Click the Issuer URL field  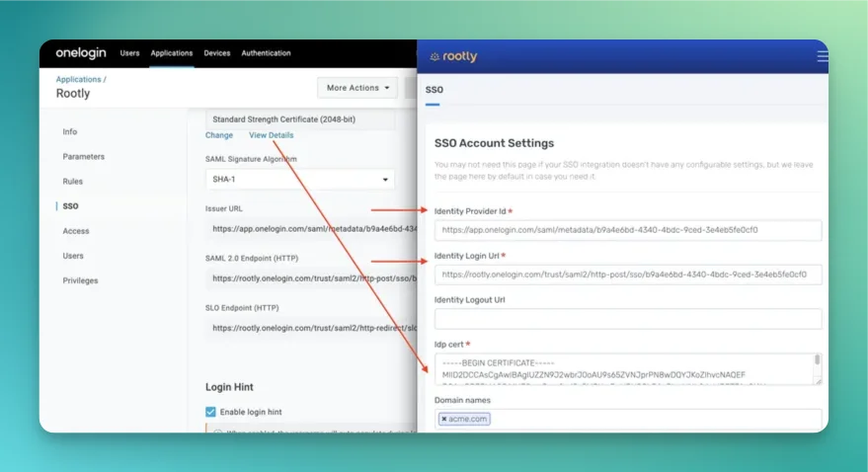[311, 228]
